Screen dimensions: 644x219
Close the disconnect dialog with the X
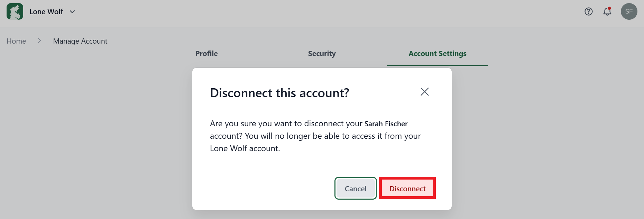pos(425,92)
